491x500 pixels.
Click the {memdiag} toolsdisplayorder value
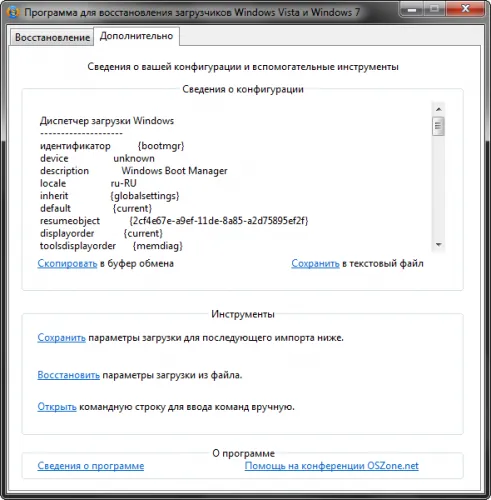(158, 246)
